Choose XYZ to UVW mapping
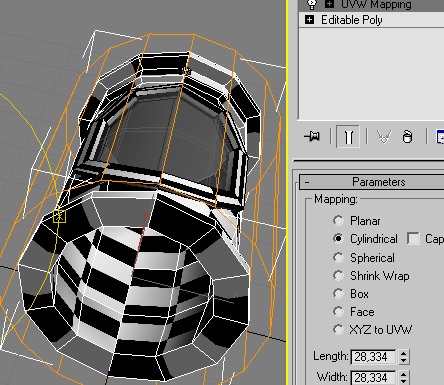444x385 pixels. (338, 329)
